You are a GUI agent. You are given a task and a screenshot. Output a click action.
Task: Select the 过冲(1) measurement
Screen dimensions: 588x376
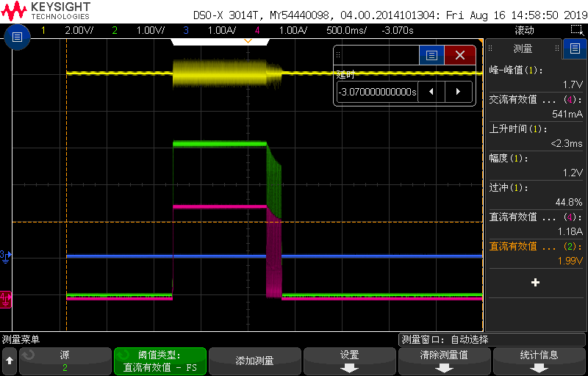(x=536, y=195)
